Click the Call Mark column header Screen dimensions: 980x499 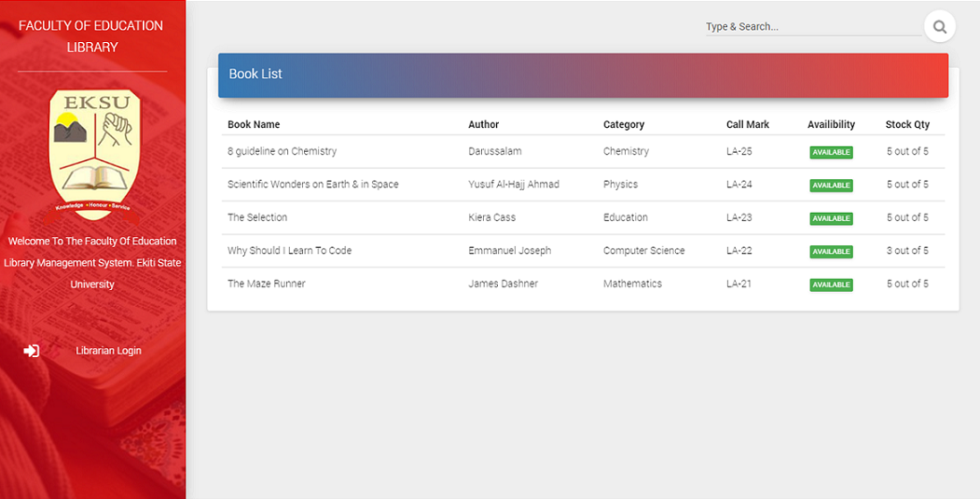[748, 124]
